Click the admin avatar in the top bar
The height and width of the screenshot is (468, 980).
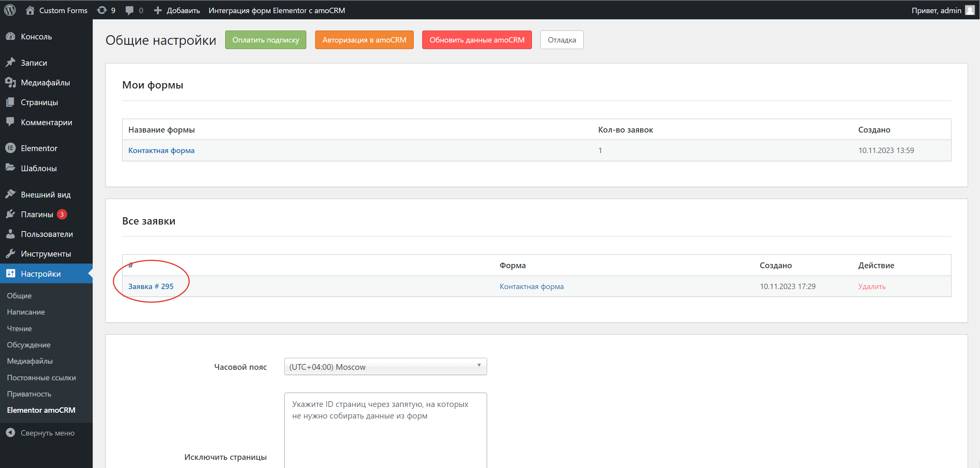[x=970, y=10]
